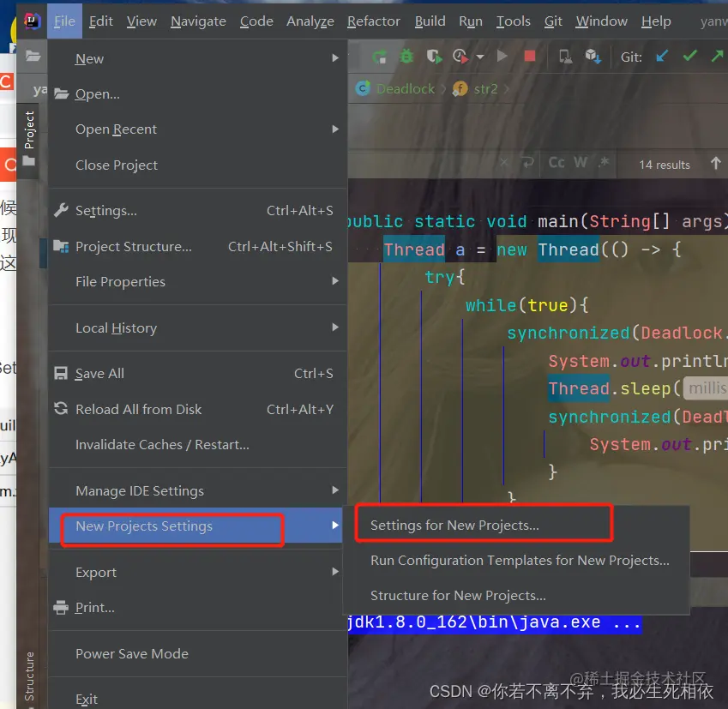Toggle Power Save Mode
This screenshot has width=728, height=709.
tap(198, 653)
